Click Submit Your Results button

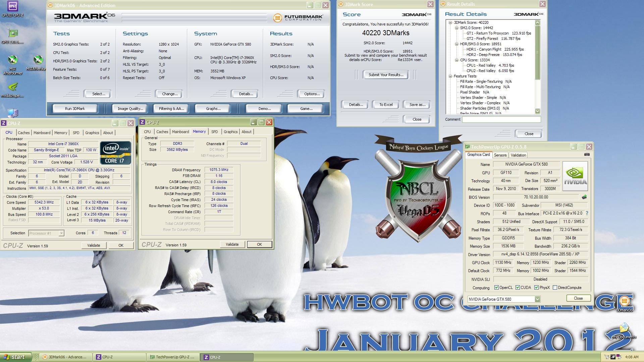(x=386, y=75)
